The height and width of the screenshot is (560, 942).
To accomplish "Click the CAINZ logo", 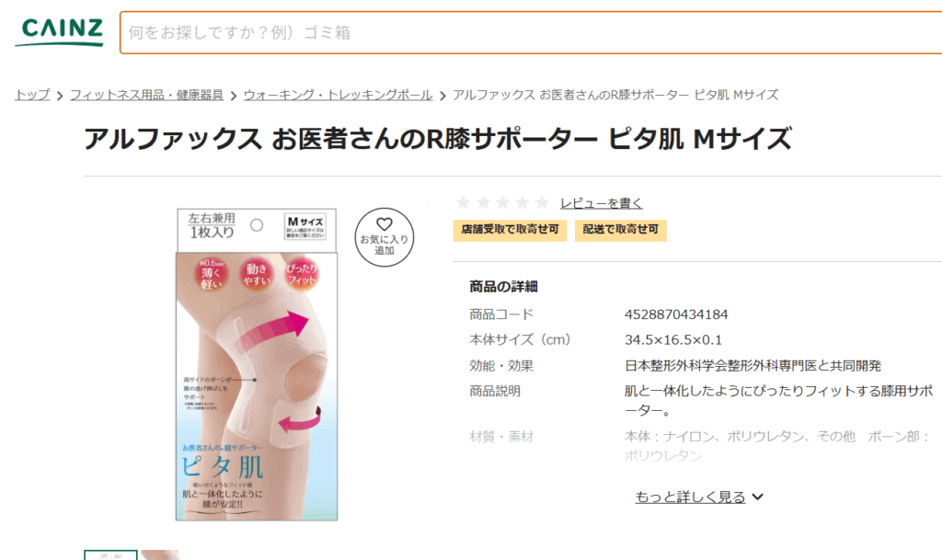I will tap(59, 32).
